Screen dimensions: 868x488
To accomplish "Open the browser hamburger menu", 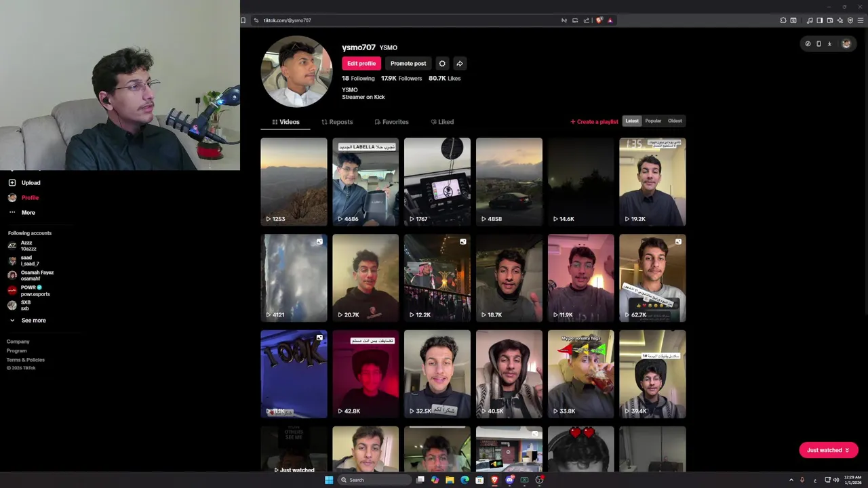I will [x=861, y=20].
